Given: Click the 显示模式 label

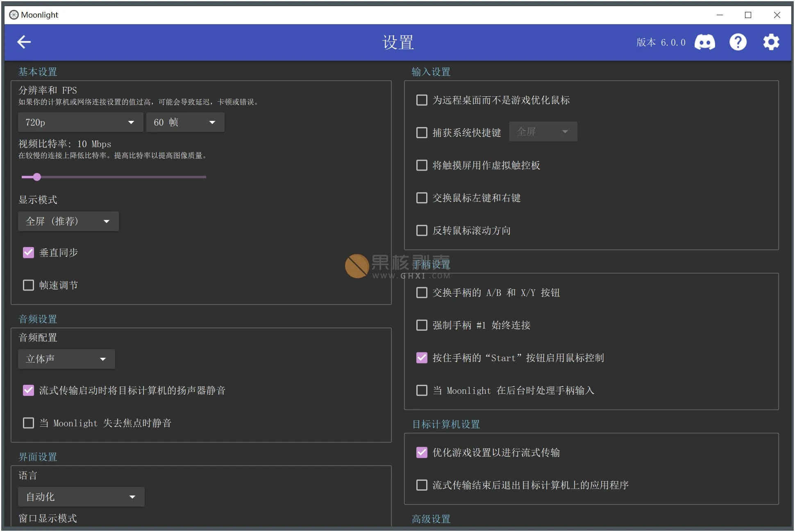Looking at the screenshot, I should click(38, 200).
